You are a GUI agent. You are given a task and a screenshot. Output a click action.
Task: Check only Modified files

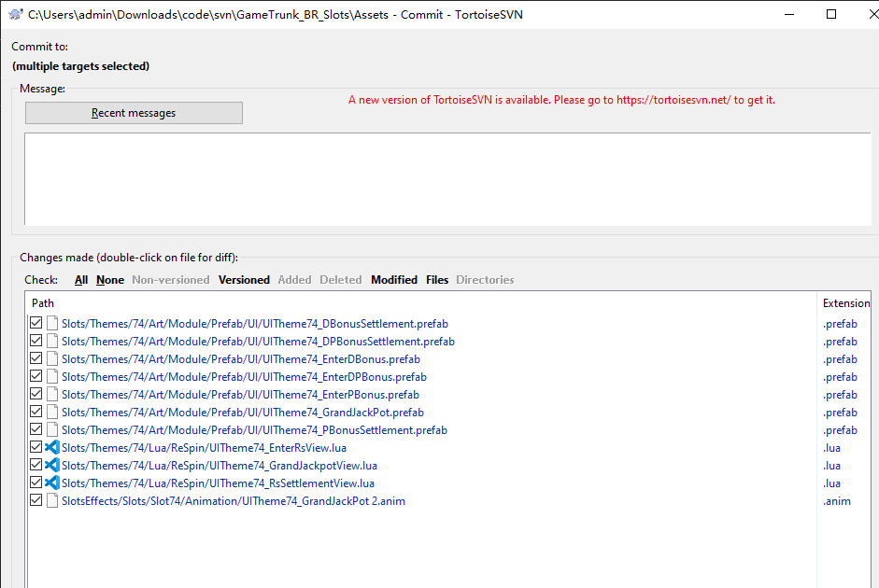(x=394, y=280)
